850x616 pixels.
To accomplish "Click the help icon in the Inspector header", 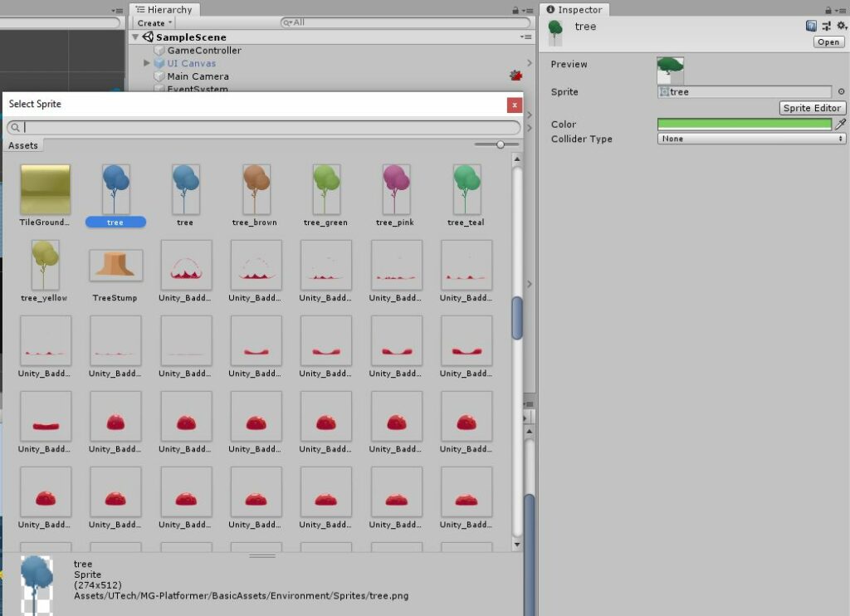I will click(x=811, y=26).
